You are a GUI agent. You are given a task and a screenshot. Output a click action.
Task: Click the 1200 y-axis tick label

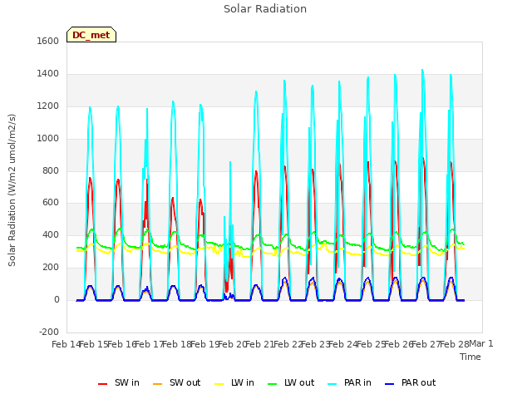click(x=48, y=106)
